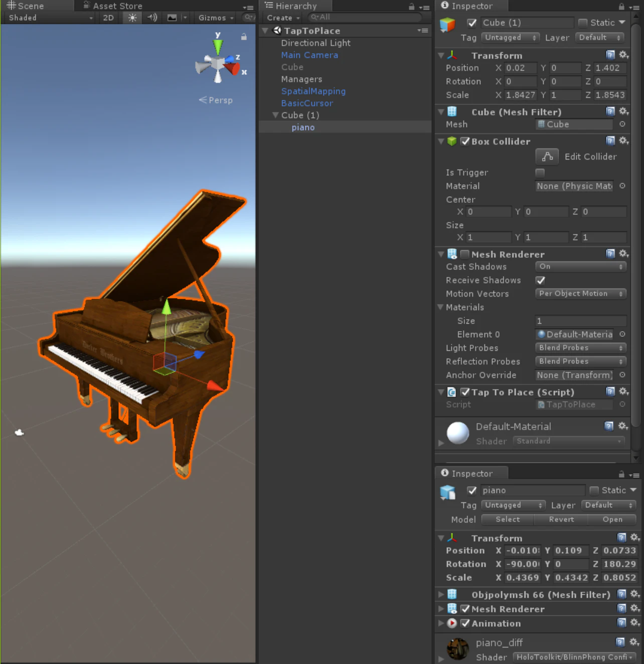Expand Objpolymsh 66 Mesh Filter component

pyautogui.click(x=441, y=594)
